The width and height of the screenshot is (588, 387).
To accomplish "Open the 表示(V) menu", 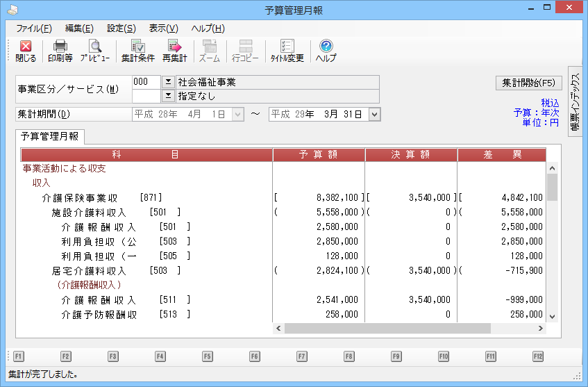I will click(x=163, y=28).
